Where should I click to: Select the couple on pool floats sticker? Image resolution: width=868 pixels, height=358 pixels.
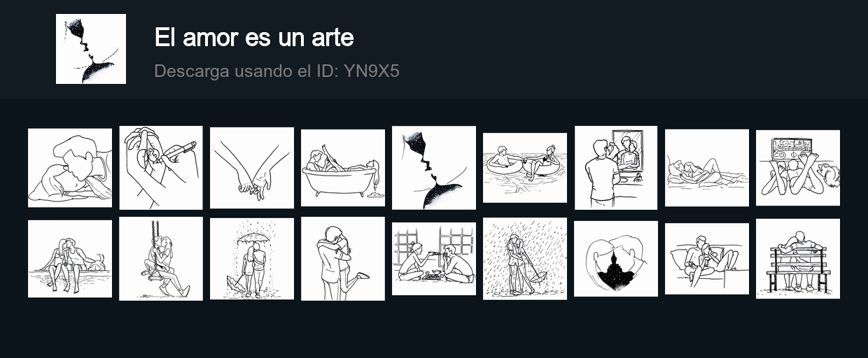[x=525, y=168]
